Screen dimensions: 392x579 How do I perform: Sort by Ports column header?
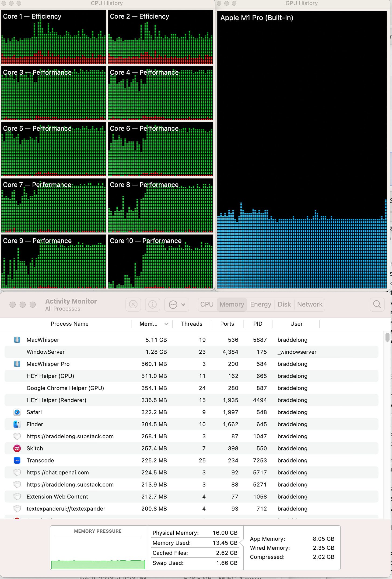[x=227, y=324]
